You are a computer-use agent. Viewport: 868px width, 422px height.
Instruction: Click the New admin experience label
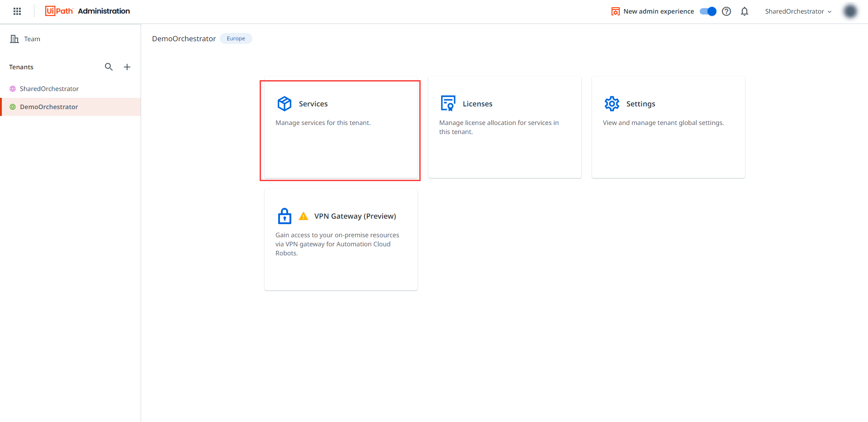pos(659,11)
